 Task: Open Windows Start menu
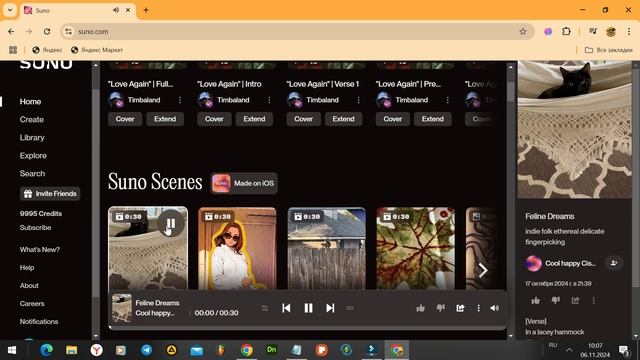tap(11, 350)
